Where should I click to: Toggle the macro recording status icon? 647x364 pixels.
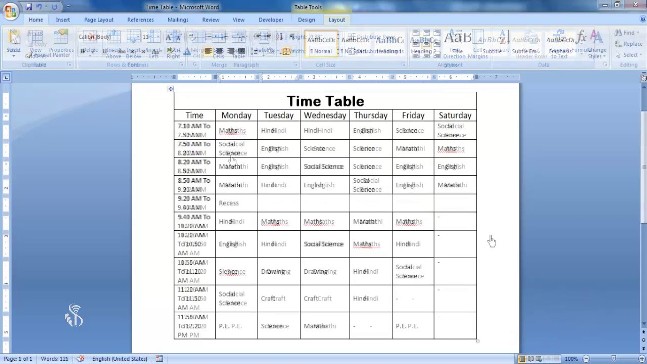point(160,359)
